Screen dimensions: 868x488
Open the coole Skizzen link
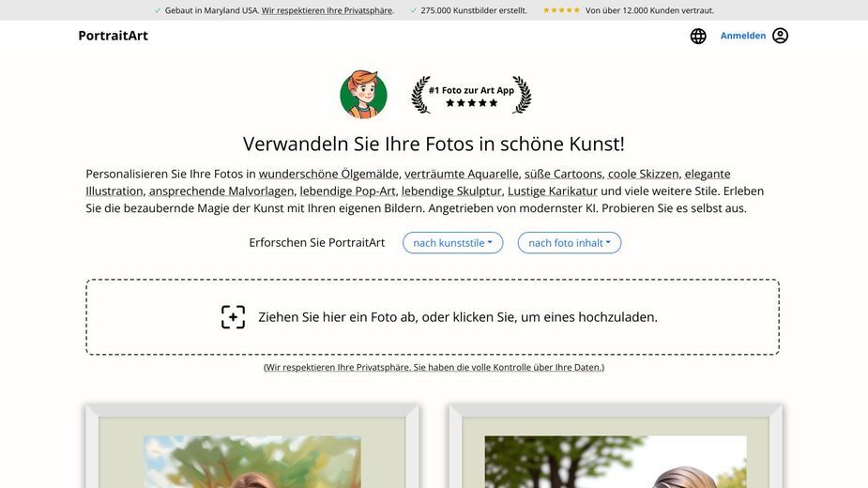[x=643, y=174]
